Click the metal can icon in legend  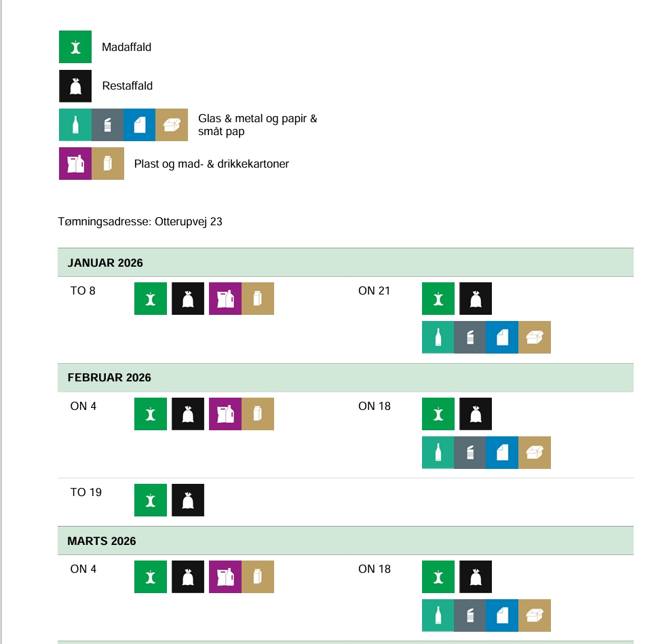(x=107, y=125)
